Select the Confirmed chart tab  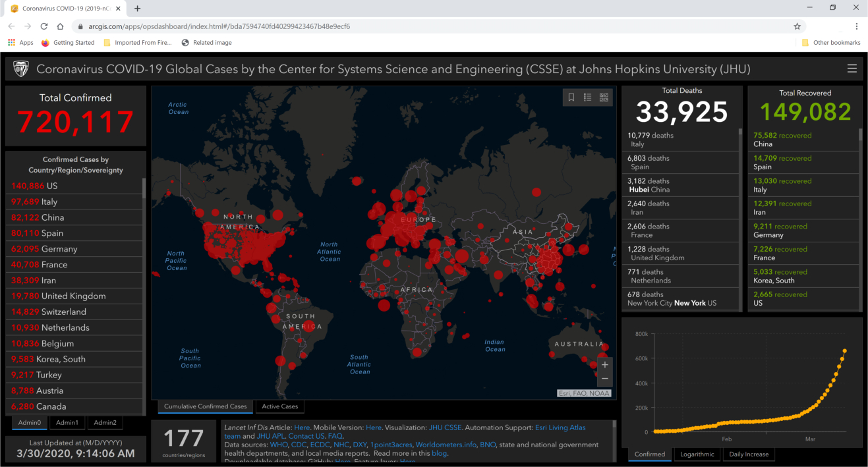[650, 454]
